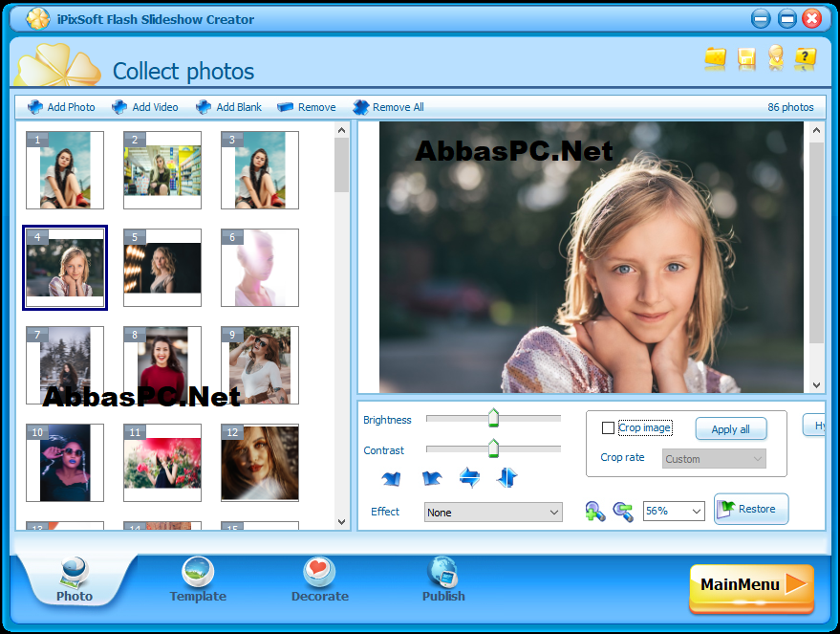This screenshot has height=634, width=840.
Task: Click the user/register person icon
Action: 776,57
